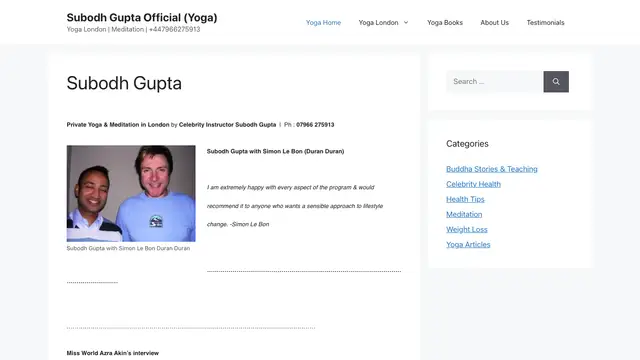
Task: Click the tagline 'Yoga London | Meditation | +447966275913'
Action: point(133,29)
